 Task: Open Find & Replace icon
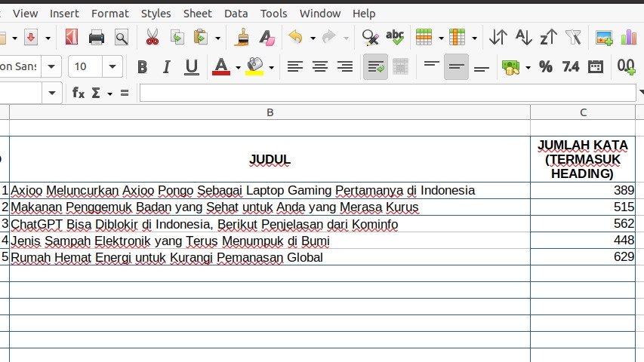coord(370,38)
